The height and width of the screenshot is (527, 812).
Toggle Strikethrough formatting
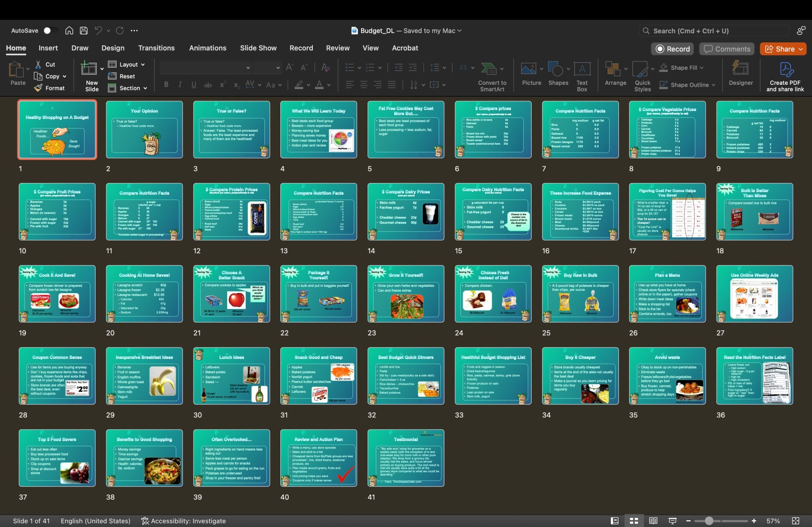[x=208, y=84]
